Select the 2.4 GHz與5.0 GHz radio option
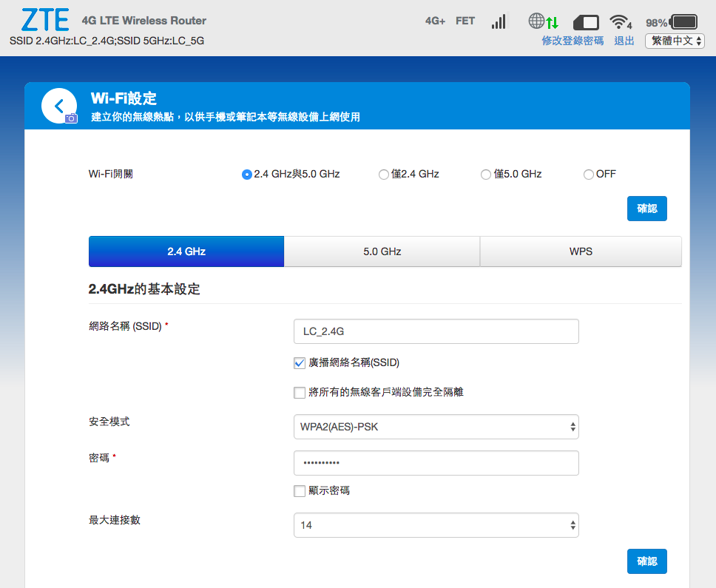The height and width of the screenshot is (588, 716). tap(246, 175)
